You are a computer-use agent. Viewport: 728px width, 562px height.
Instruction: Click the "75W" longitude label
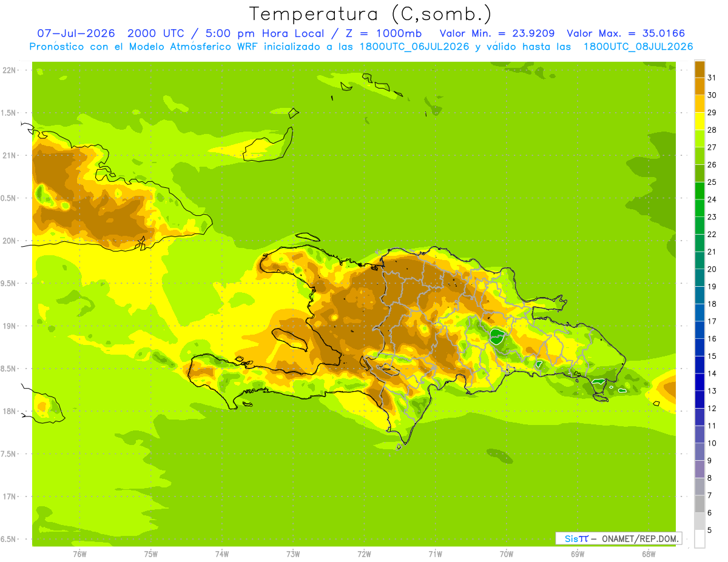point(151,554)
